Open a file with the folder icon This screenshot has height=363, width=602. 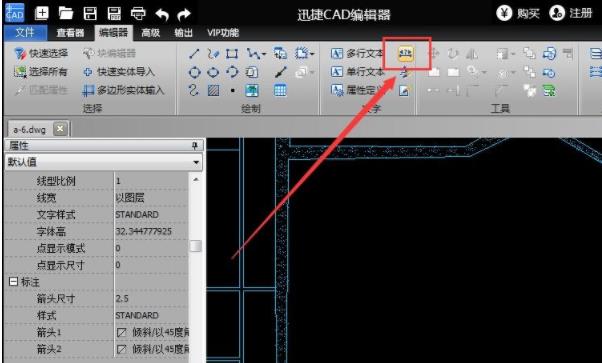66,14
